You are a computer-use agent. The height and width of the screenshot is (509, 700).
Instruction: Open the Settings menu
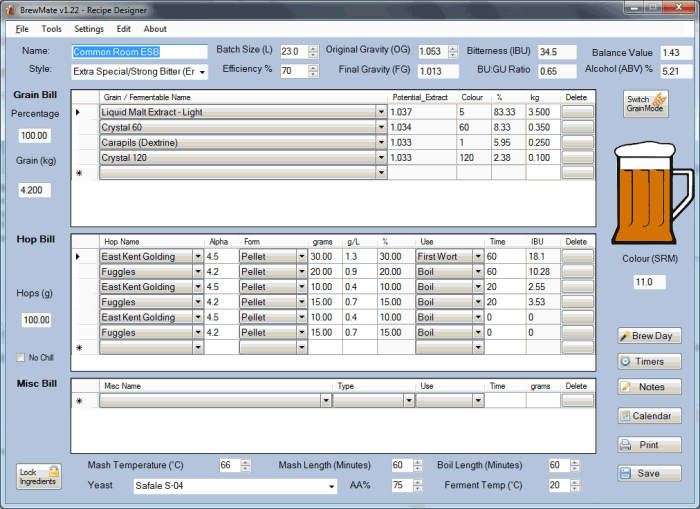pos(89,29)
